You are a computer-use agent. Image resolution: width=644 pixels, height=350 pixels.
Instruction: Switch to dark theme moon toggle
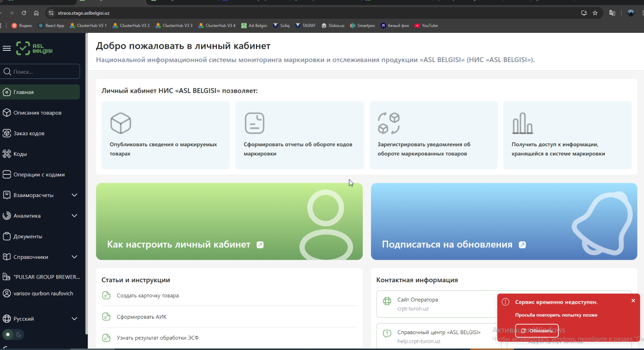pyautogui.click(x=19, y=335)
